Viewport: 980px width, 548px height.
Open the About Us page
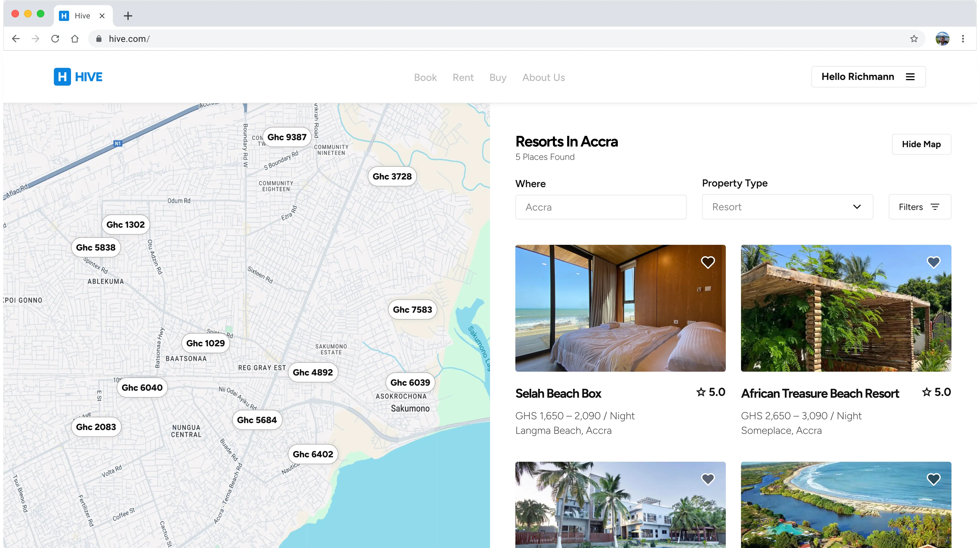point(543,78)
